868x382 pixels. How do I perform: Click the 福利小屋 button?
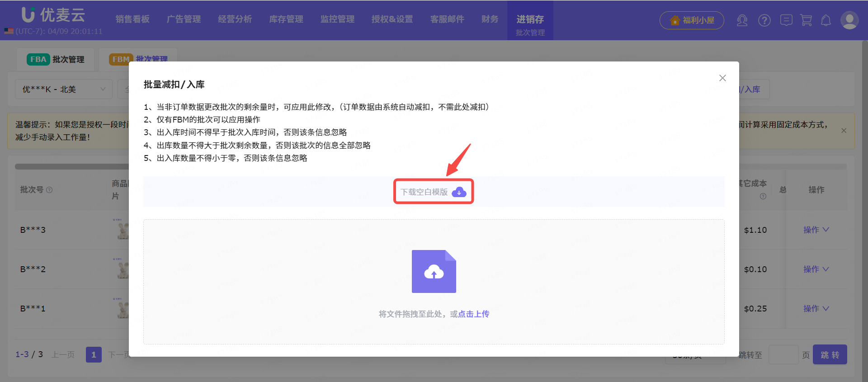[x=692, y=20]
